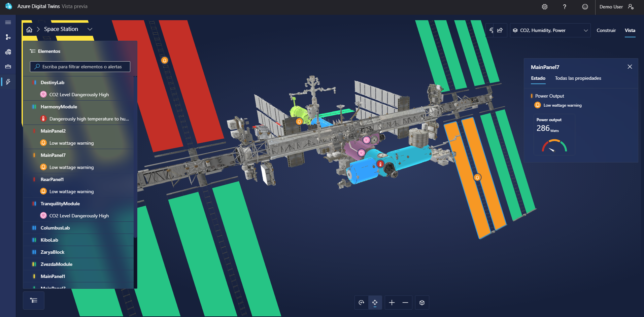Toggle the elements panel list icon button

[x=34, y=300]
